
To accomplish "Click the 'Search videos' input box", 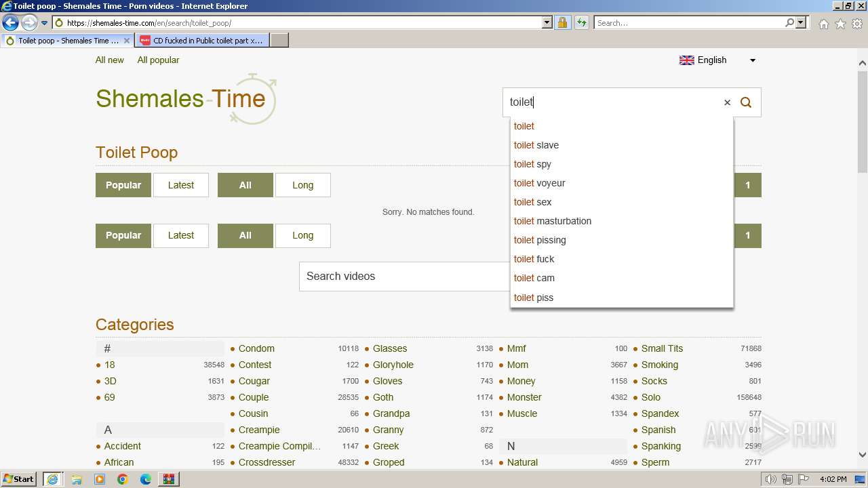I will click(x=404, y=277).
